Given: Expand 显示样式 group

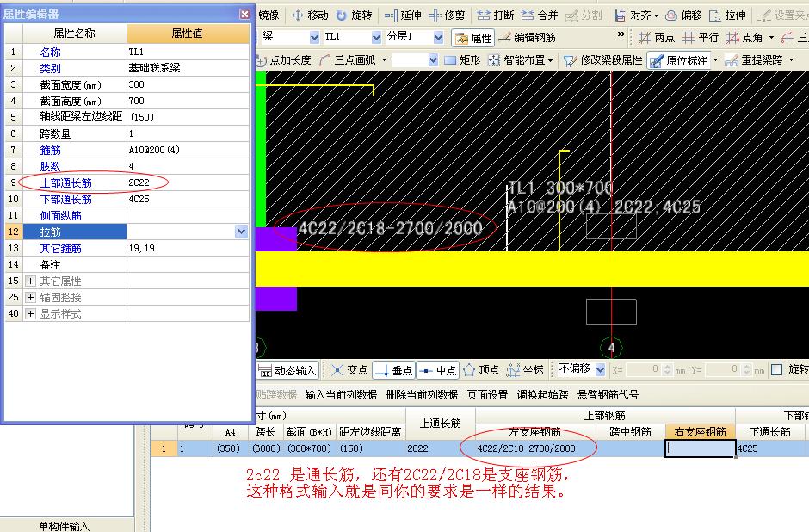Looking at the screenshot, I should tap(30, 313).
